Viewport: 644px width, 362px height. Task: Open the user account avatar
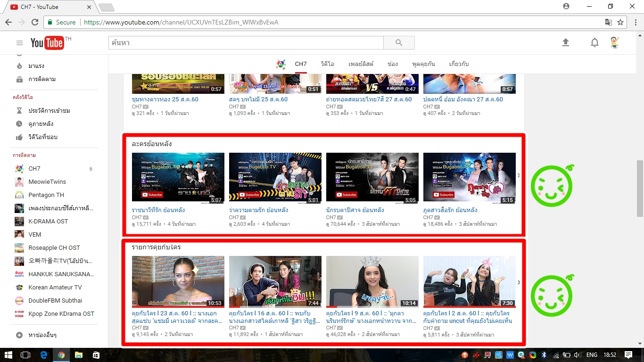614,43
